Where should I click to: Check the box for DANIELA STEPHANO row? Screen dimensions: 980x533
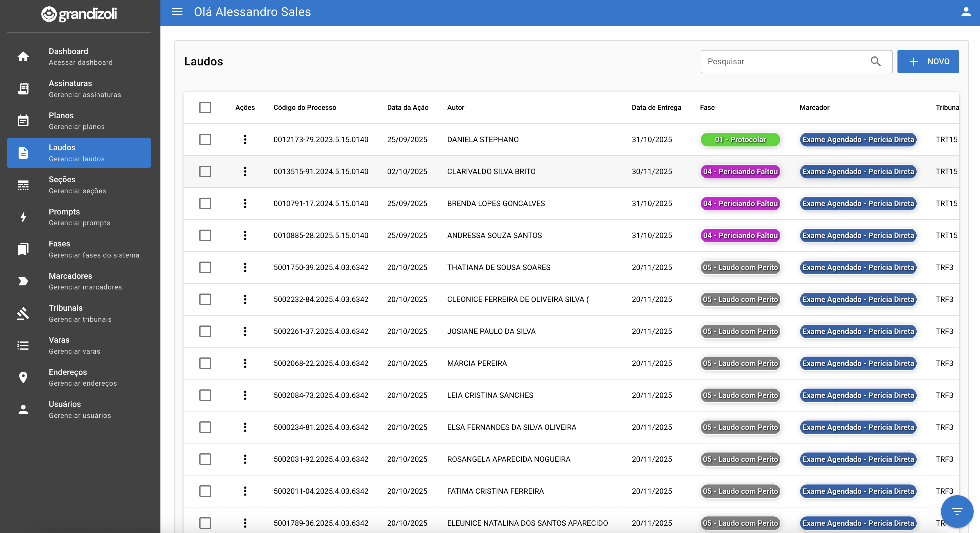[205, 139]
